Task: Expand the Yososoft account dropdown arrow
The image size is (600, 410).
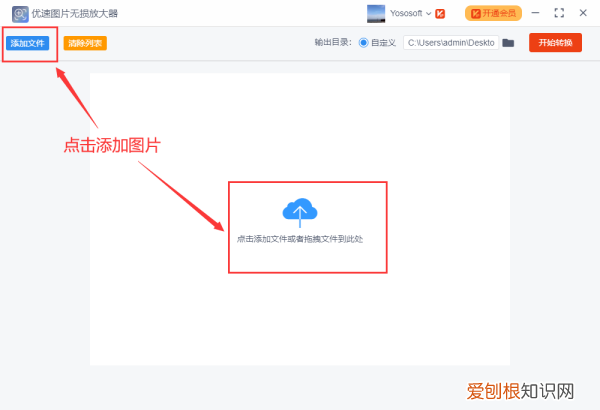Action: (429, 14)
